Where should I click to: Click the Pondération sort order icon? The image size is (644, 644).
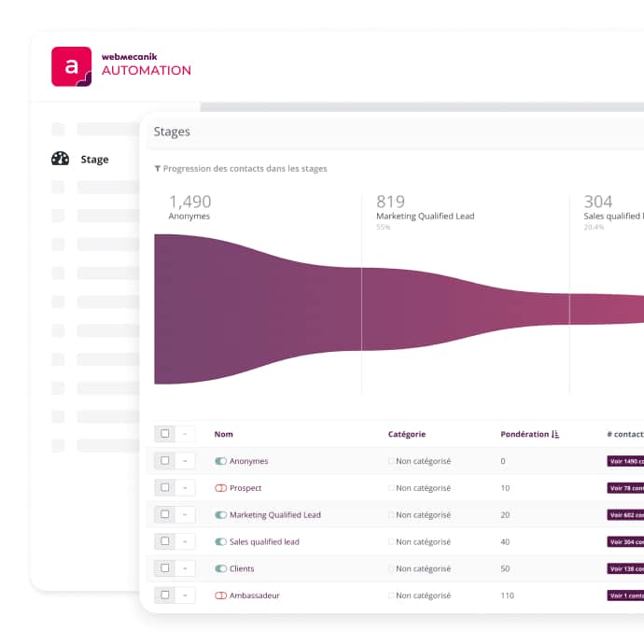pos(556,434)
